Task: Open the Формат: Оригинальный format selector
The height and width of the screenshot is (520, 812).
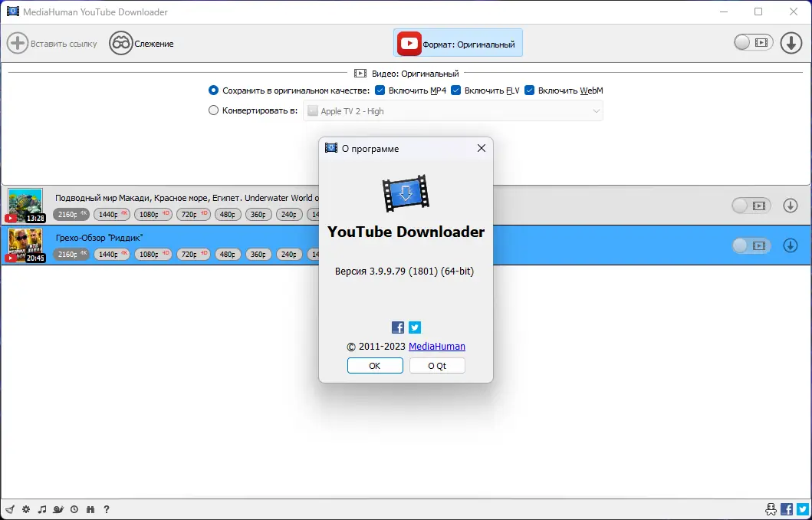Action: 458,43
